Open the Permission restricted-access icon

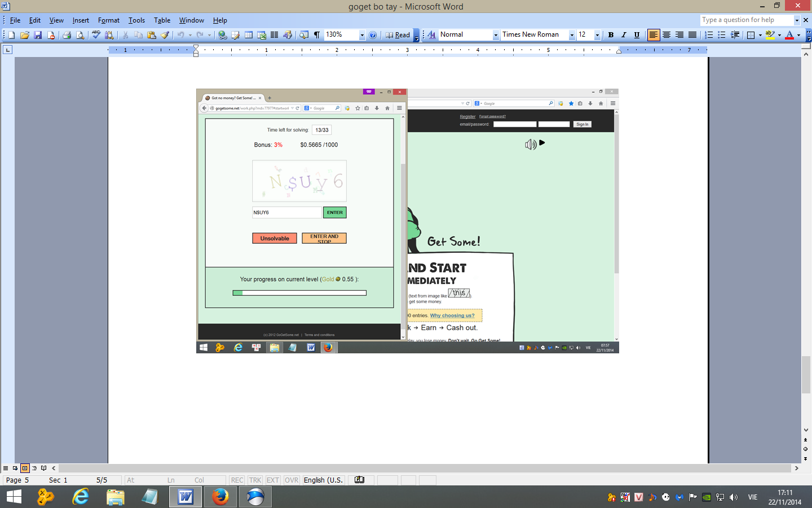pyautogui.click(x=51, y=35)
